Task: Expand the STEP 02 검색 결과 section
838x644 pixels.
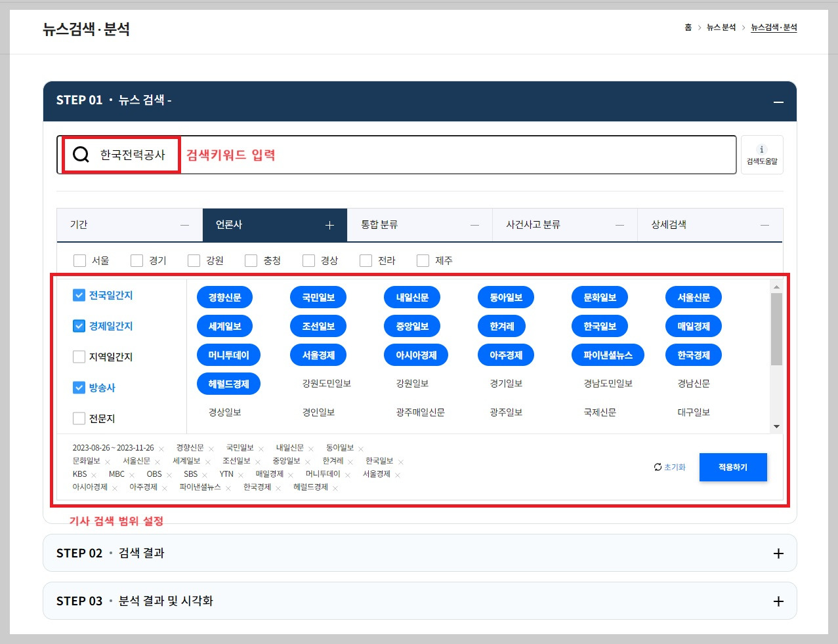Action: (778, 553)
